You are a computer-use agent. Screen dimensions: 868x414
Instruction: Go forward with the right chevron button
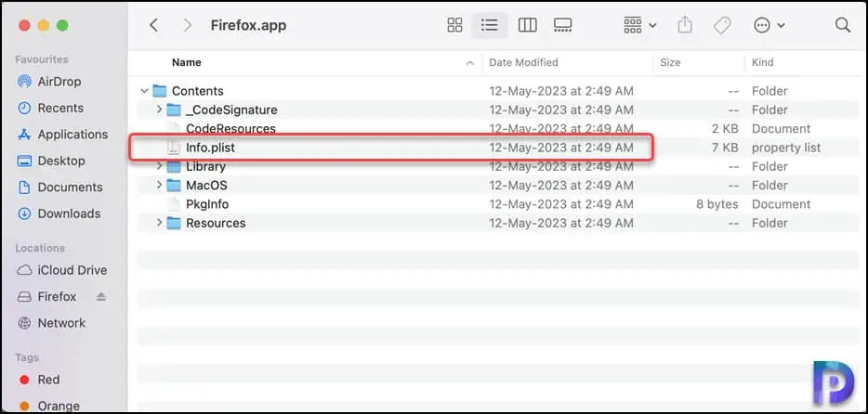[188, 25]
